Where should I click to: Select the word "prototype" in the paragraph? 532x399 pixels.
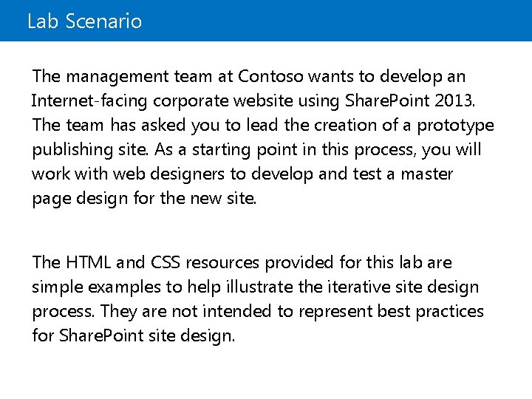pos(455,126)
